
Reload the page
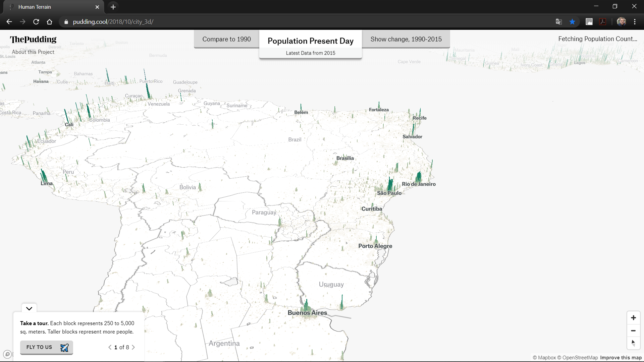pyautogui.click(x=36, y=22)
